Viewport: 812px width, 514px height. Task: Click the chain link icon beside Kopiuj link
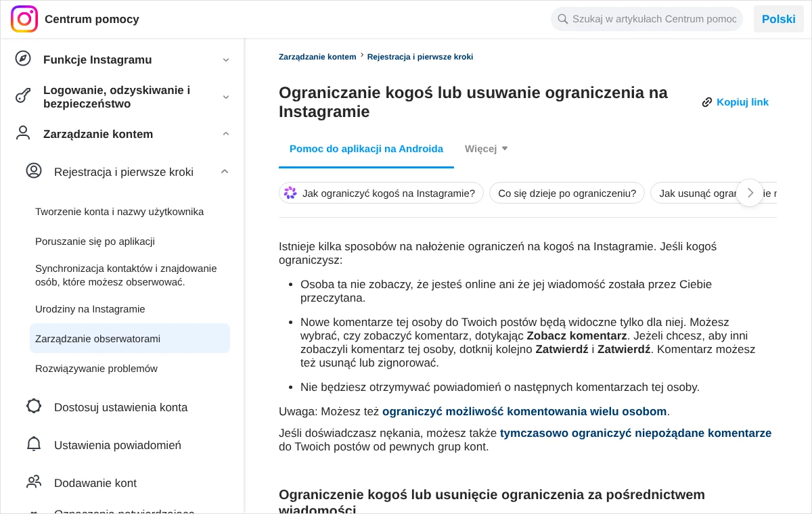707,102
